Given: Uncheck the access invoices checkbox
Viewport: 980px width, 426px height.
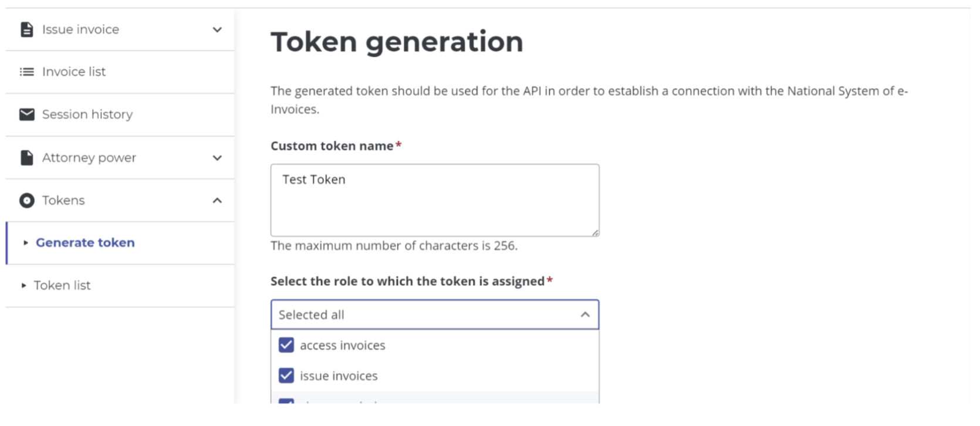Looking at the screenshot, I should tap(286, 345).
